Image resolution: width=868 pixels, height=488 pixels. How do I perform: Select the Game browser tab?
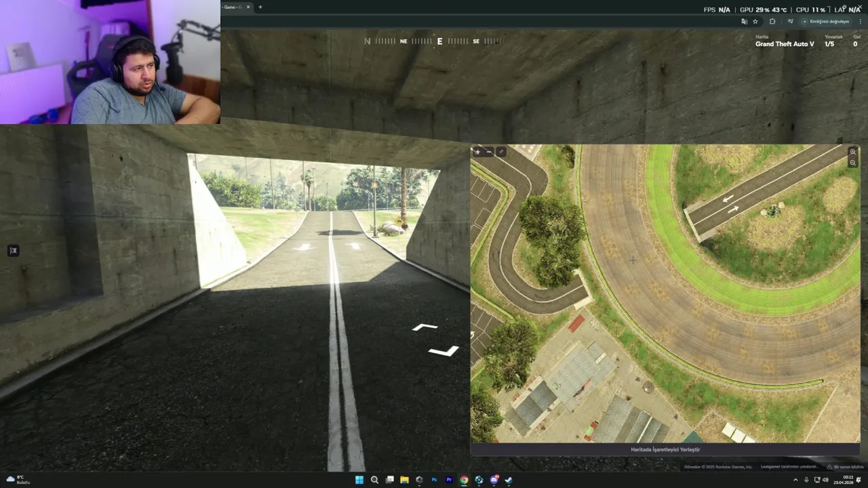(x=233, y=7)
